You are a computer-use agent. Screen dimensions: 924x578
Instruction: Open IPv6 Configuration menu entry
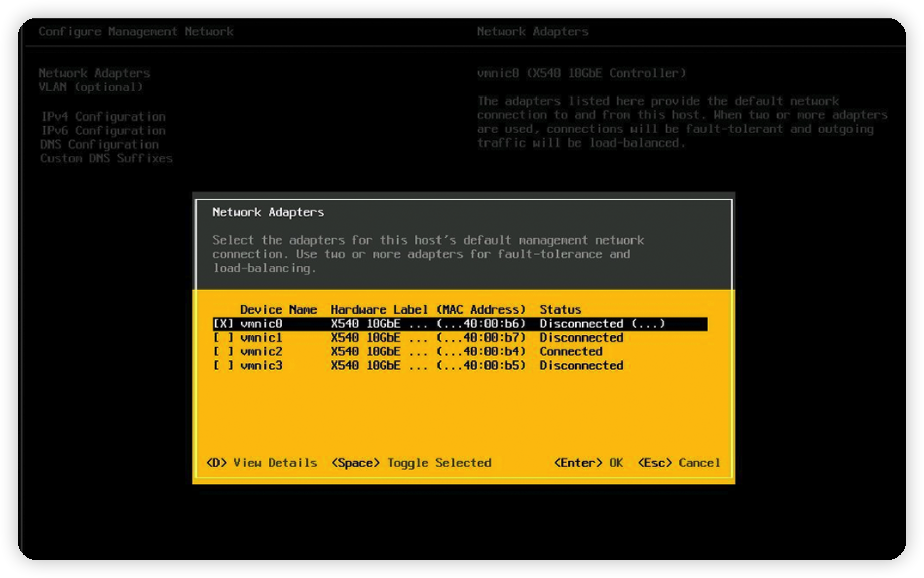(x=104, y=130)
